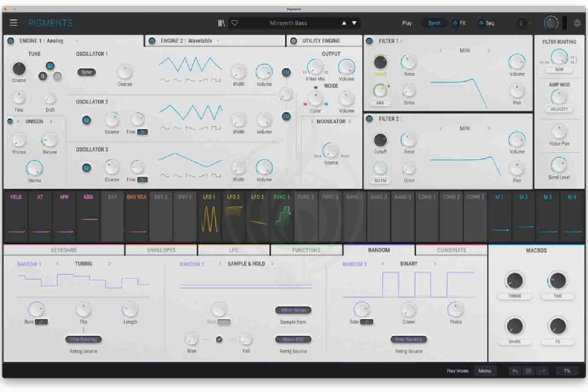Select ramp waveform for Oscillator 3

pos(203,176)
